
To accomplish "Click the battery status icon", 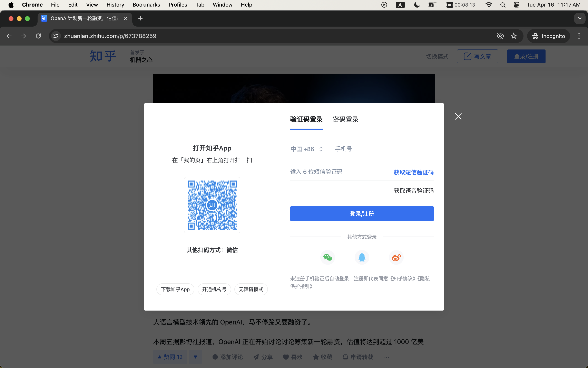I will (x=433, y=5).
